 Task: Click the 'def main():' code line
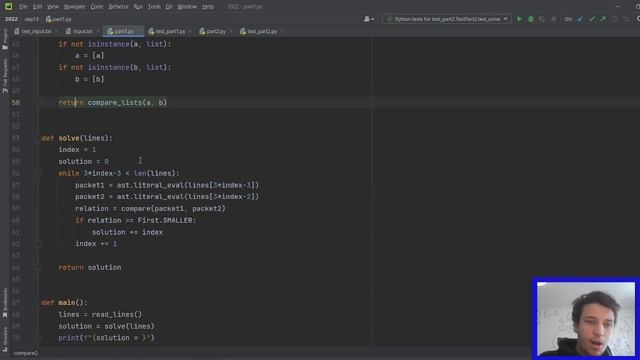coord(64,302)
